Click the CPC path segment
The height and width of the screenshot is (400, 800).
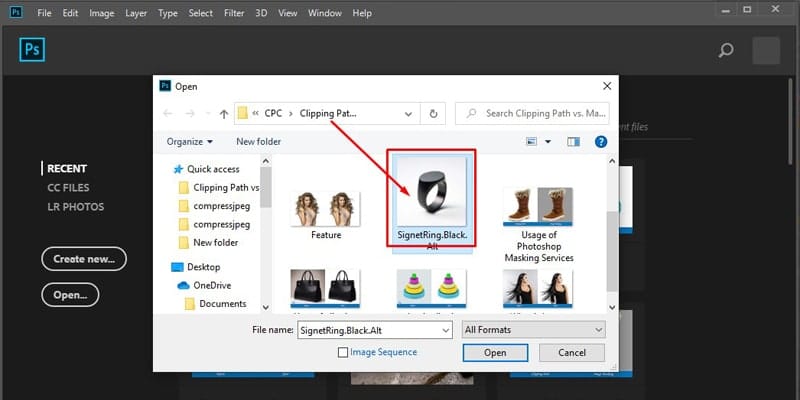pos(273,114)
